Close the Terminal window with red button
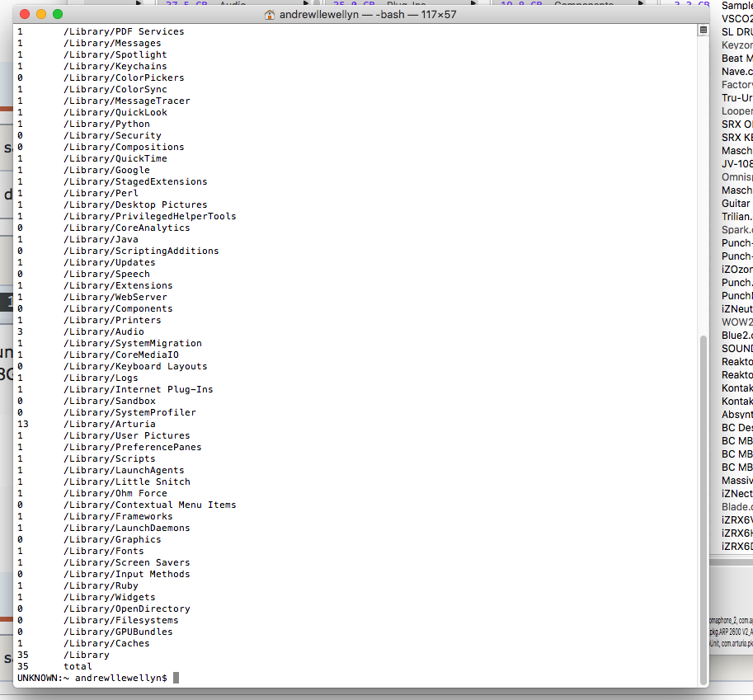The image size is (753, 700). (x=25, y=14)
